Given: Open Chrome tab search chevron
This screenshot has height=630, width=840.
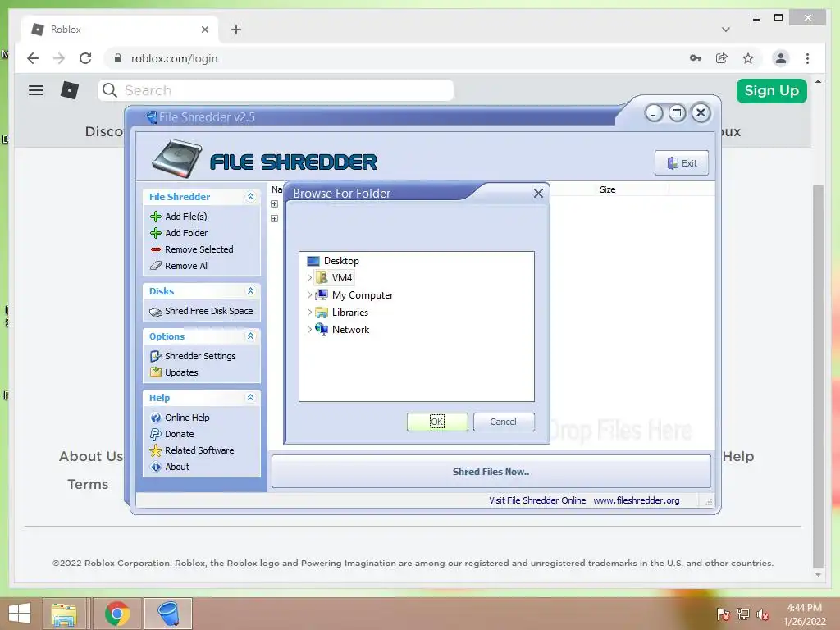Looking at the screenshot, I should click(726, 30).
